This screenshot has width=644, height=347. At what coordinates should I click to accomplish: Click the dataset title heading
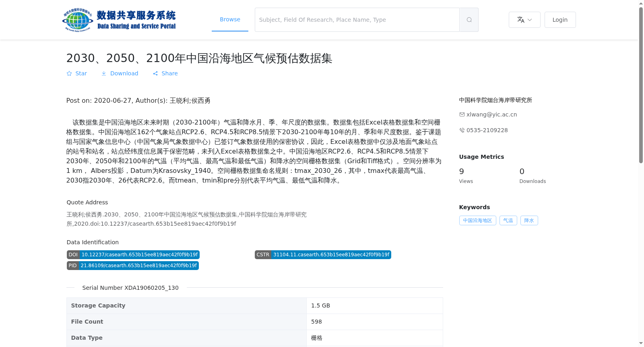199,58
